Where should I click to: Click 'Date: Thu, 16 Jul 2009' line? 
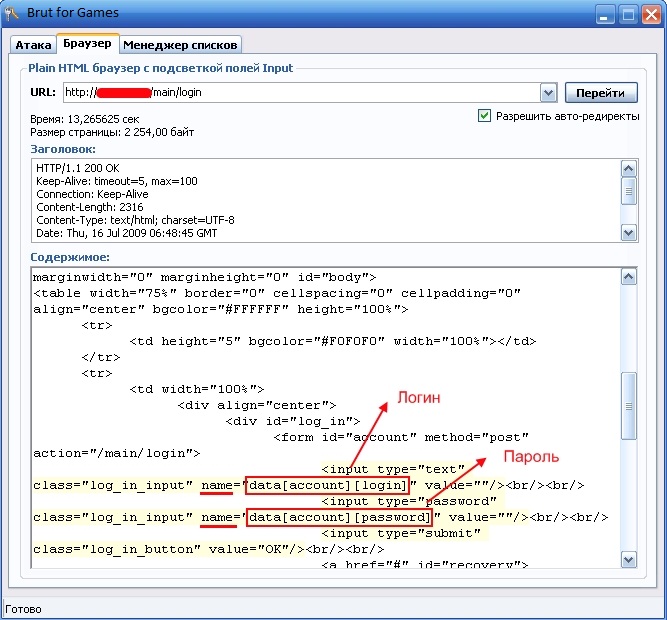coord(127,233)
